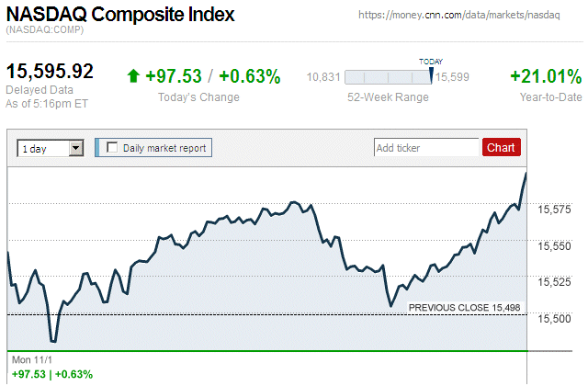This screenshot has height=386, width=588.
Task: Click the Daily market report label
Action: pyautogui.click(x=165, y=147)
